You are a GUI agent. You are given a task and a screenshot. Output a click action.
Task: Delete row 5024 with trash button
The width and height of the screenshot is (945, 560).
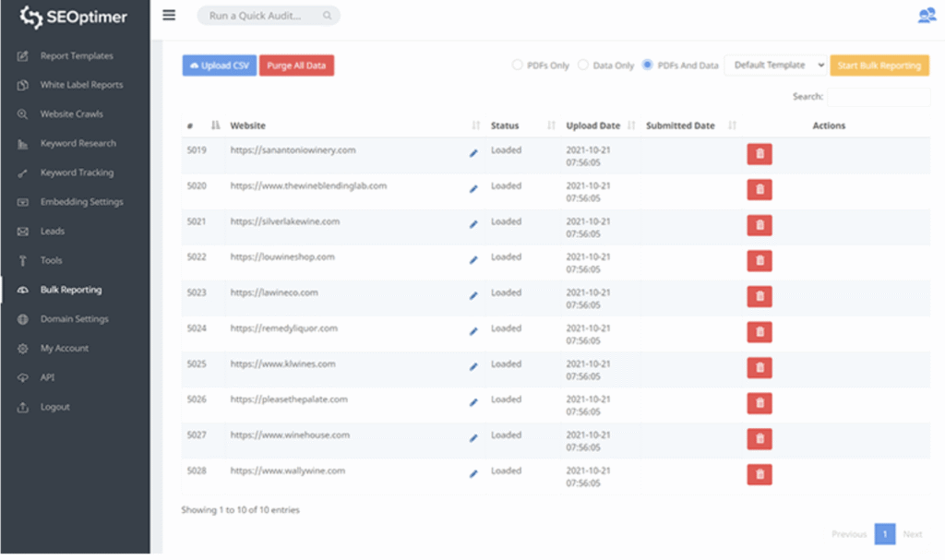760,331
